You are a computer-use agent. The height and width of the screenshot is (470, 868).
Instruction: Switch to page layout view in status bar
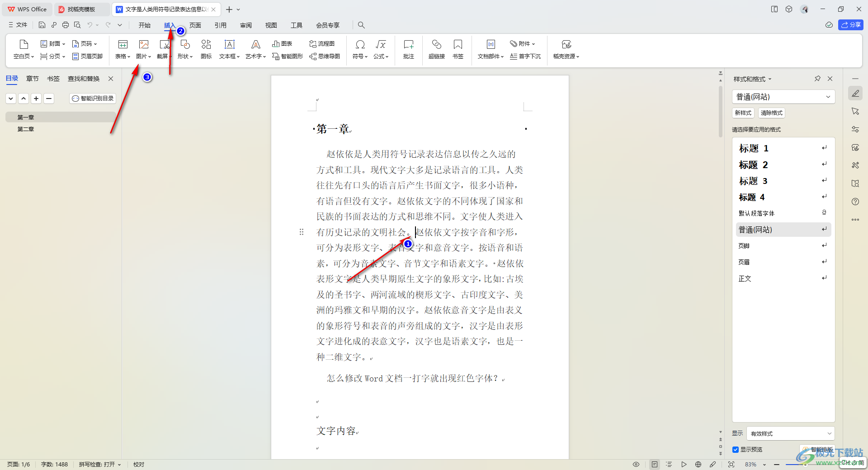pyautogui.click(x=655, y=464)
